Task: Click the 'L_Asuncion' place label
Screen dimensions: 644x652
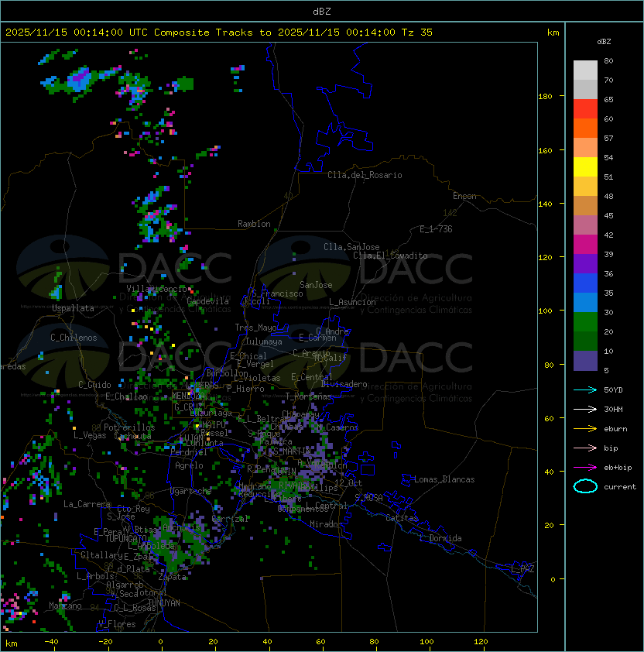Action: pyautogui.click(x=352, y=302)
